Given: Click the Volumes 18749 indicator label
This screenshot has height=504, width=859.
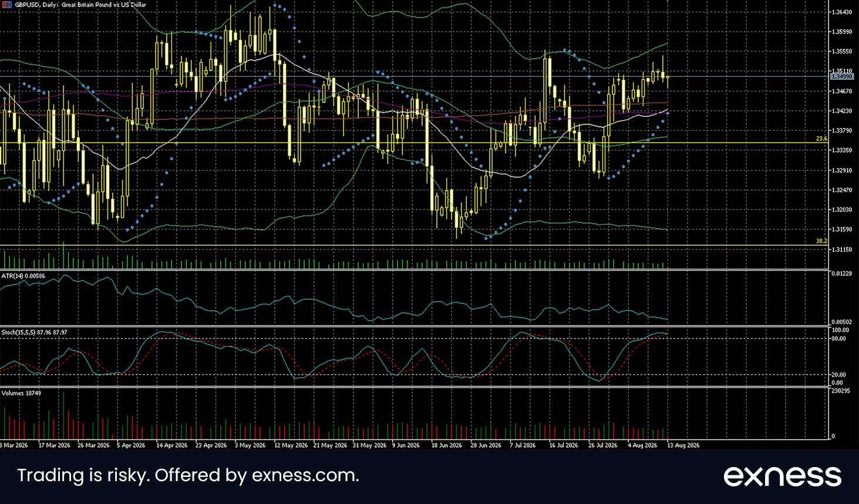Looking at the screenshot, I should (21, 393).
